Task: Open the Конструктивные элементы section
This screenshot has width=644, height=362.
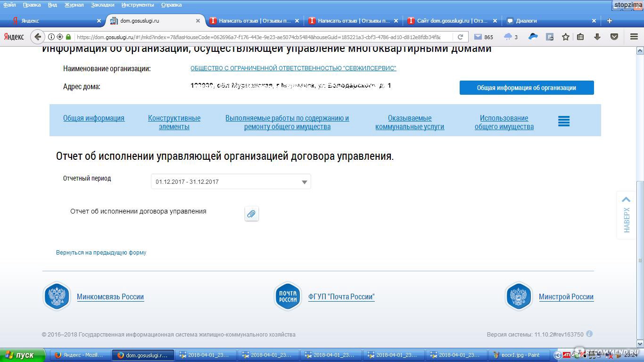Action: tap(174, 123)
